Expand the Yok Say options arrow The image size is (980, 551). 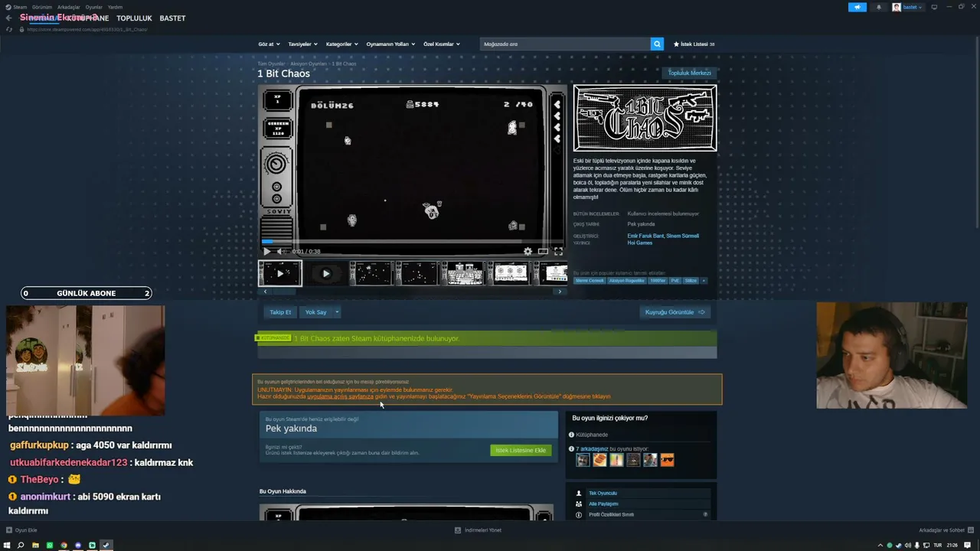(x=336, y=312)
